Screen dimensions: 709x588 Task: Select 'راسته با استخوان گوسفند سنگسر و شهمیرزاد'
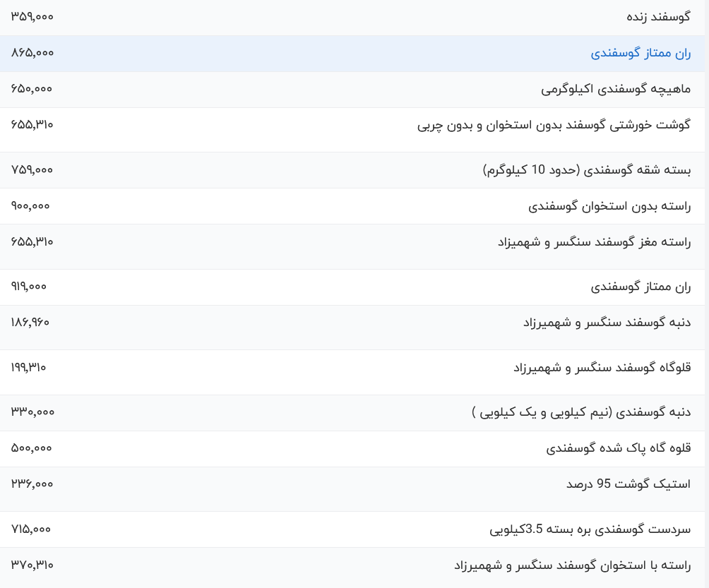[572, 565]
